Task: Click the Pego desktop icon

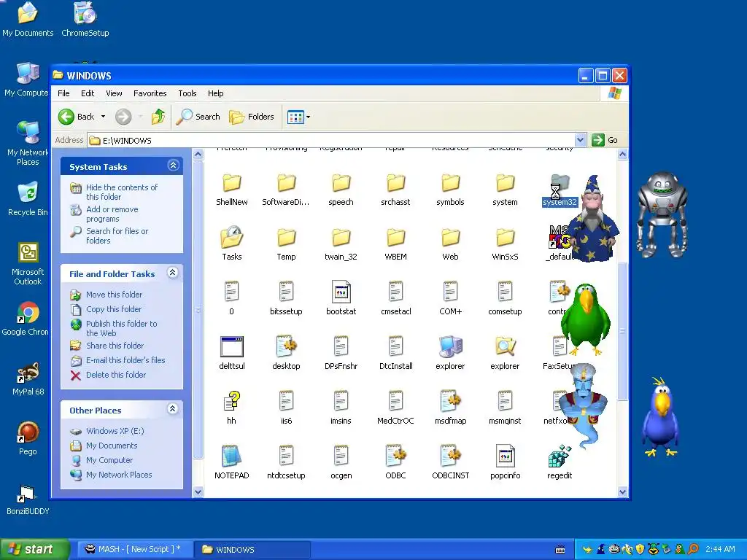Action: coord(28,439)
